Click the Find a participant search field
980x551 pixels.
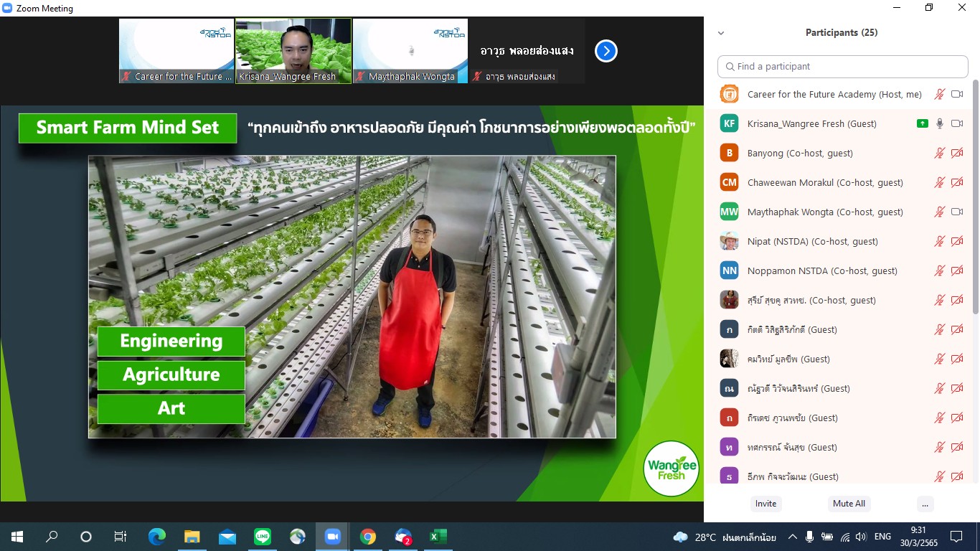coord(843,66)
